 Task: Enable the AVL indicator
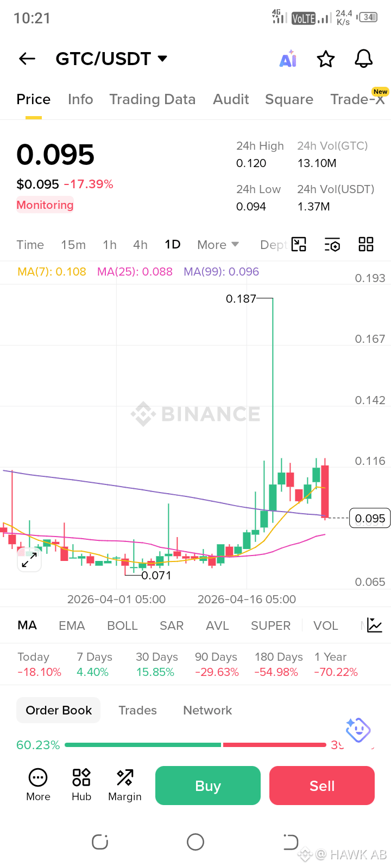tap(217, 626)
